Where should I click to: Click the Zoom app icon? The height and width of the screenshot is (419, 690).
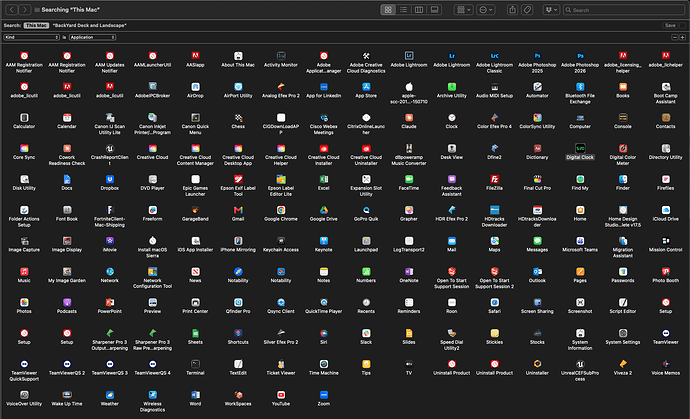(323, 395)
